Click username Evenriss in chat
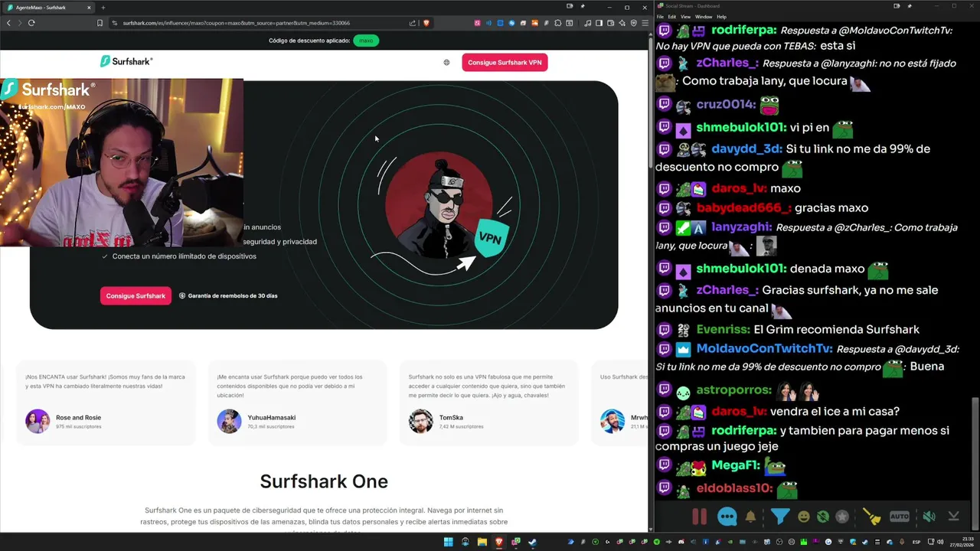 point(723,330)
